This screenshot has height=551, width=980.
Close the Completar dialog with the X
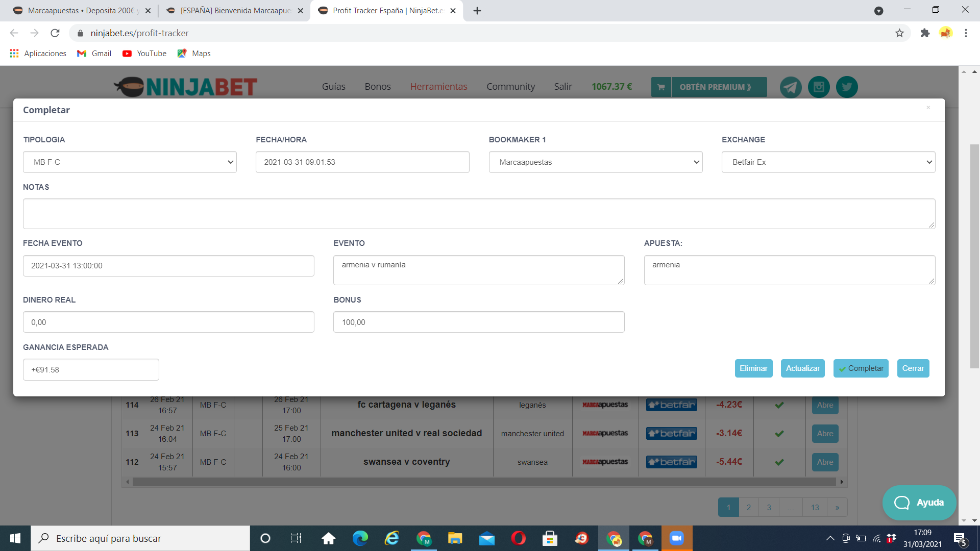tap(928, 108)
